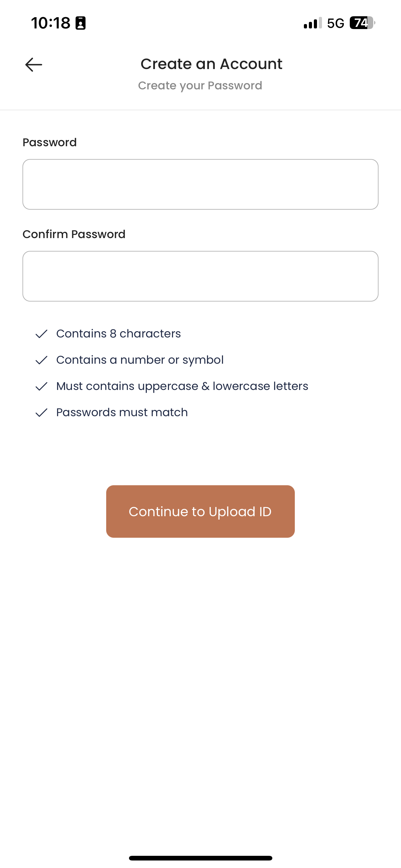The height and width of the screenshot is (868, 401).
Task: Tap the "Contains 8 characters" requirement text
Action: pos(118,334)
